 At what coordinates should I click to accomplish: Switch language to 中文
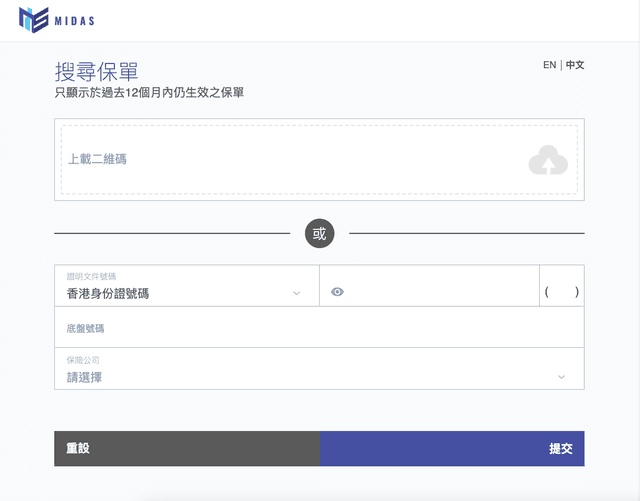point(575,65)
